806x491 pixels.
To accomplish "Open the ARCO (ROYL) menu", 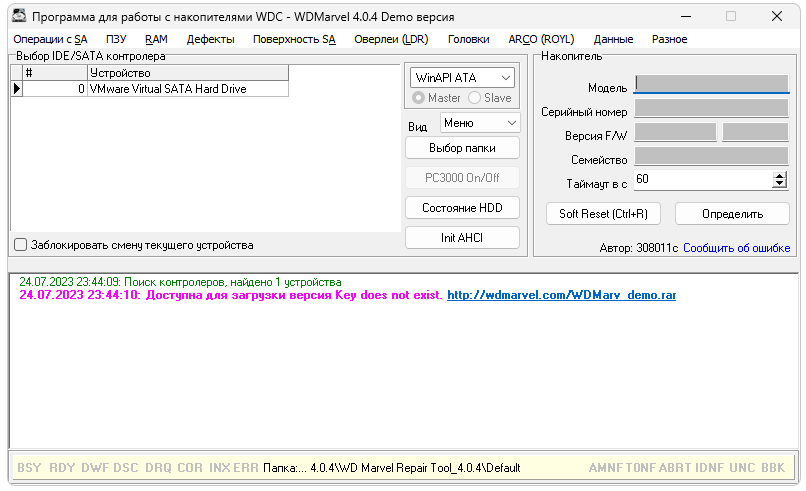I will (541, 39).
